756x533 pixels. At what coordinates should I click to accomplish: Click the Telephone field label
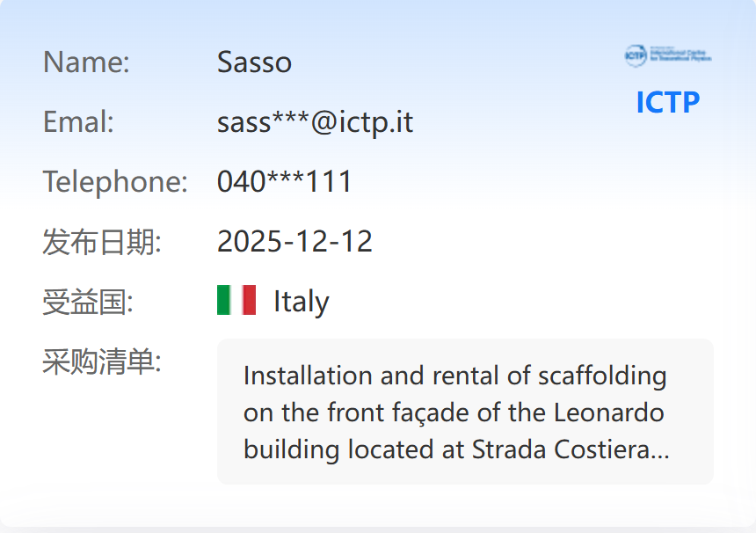[x=115, y=181]
